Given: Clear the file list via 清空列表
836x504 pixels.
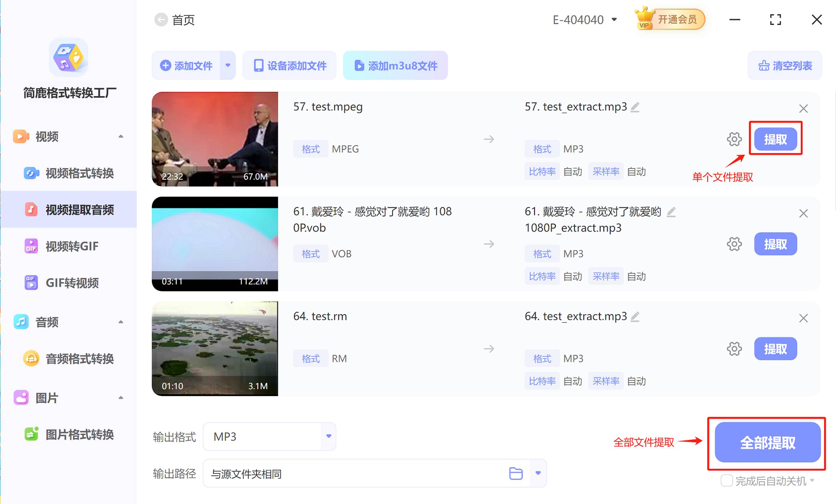Looking at the screenshot, I should tap(784, 66).
